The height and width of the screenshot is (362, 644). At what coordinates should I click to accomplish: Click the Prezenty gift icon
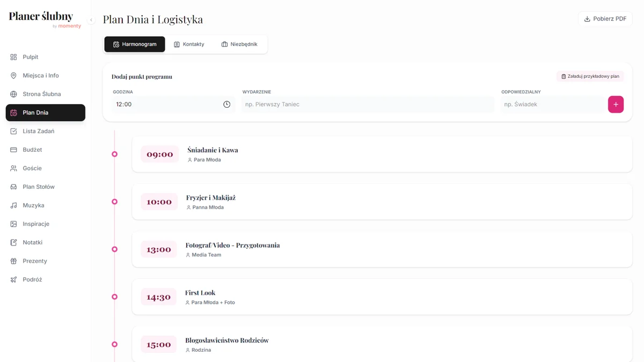tap(13, 261)
